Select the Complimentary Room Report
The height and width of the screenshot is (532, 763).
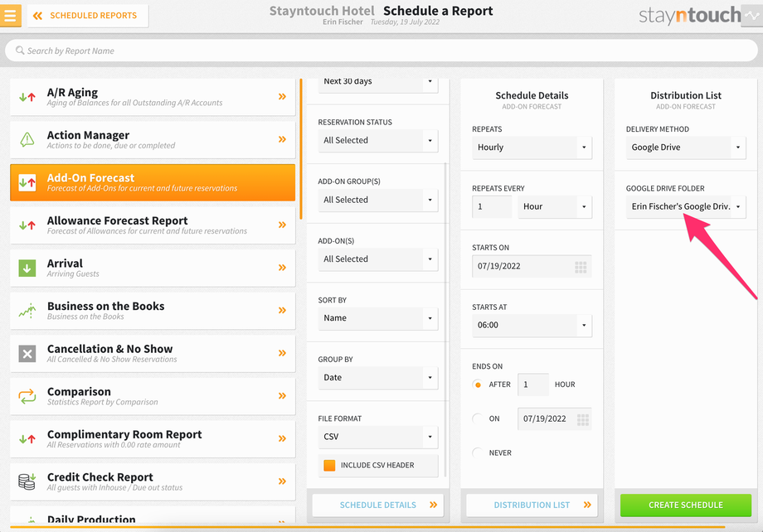(153, 439)
